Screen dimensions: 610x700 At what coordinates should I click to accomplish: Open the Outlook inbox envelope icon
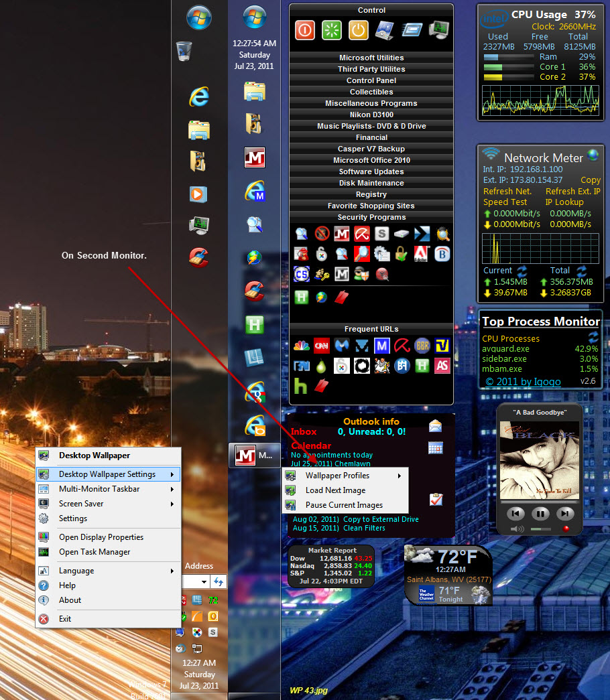click(436, 425)
